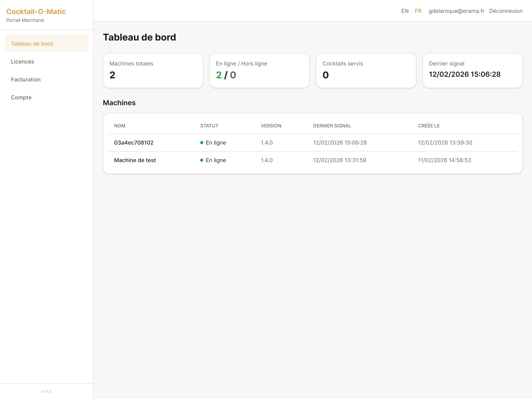The height and width of the screenshot is (399, 532).
Task: Click the gdelaroque@erama.fr account email
Action: point(456,11)
